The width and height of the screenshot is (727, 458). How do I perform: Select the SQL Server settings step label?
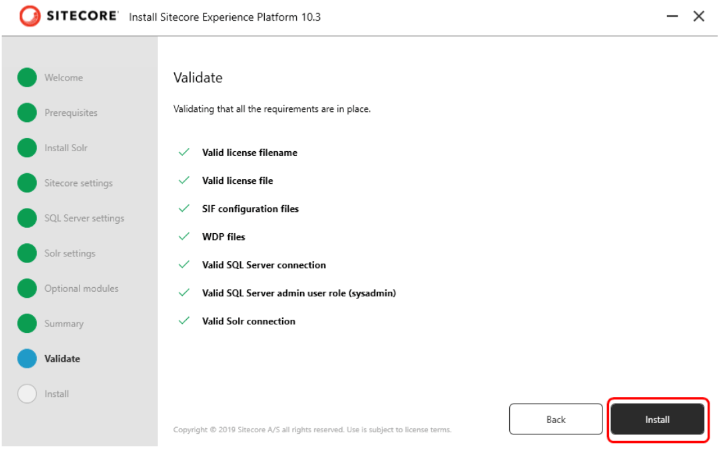tap(84, 218)
